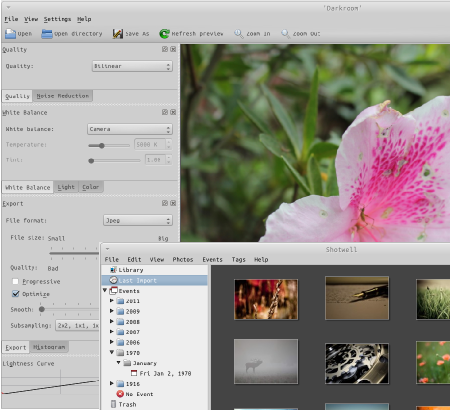The width and height of the screenshot is (450, 410).
Task: Switch to the Noise Reduction tab
Action: (63, 96)
